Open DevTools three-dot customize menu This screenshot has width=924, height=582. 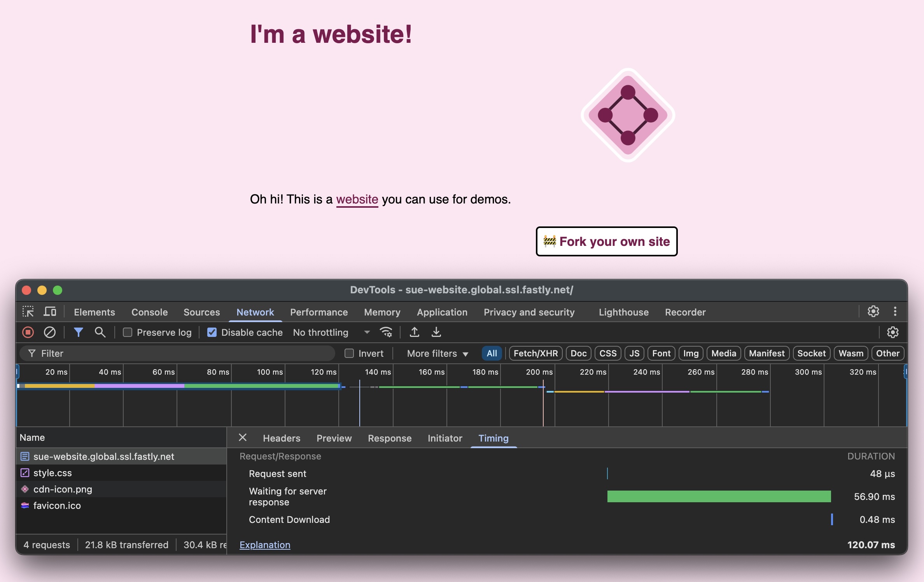(x=895, y=311)
